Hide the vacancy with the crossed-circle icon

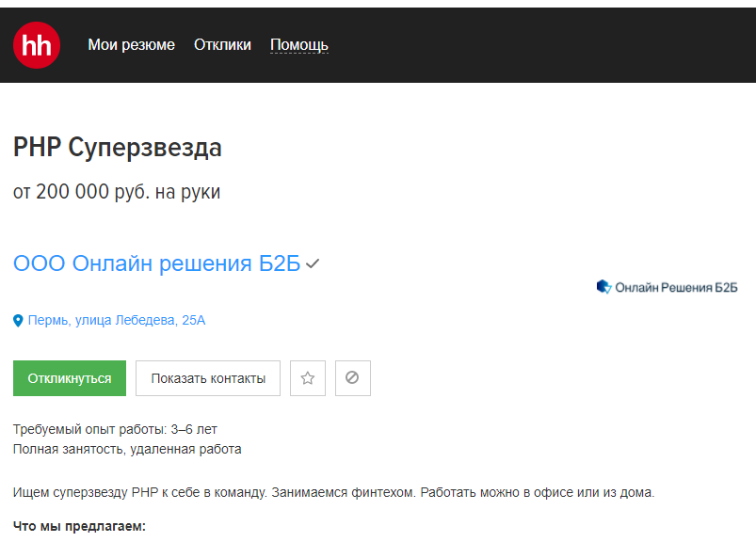[352, 378]
